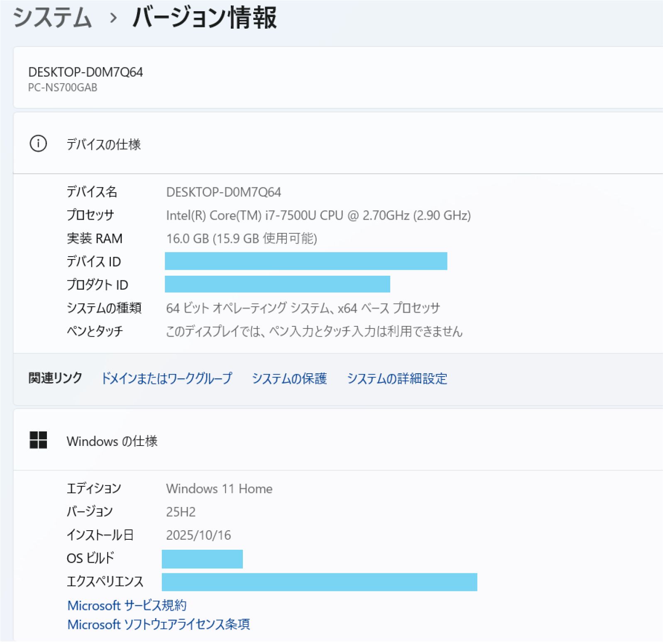Click the Windows logo icon
The width and height of the screenshot is (663, 644).
point(38,440)
